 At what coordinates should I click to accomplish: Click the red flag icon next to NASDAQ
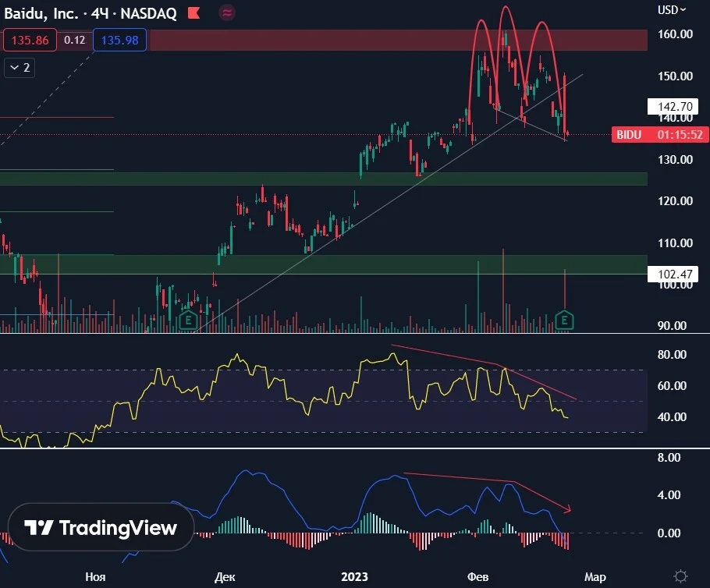(x=193, y=13)
